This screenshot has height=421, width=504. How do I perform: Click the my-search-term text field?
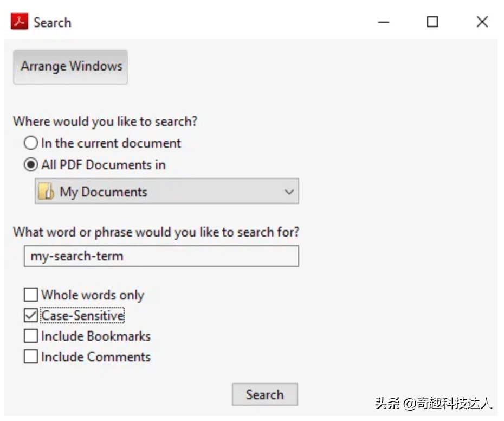click(161, 256)
